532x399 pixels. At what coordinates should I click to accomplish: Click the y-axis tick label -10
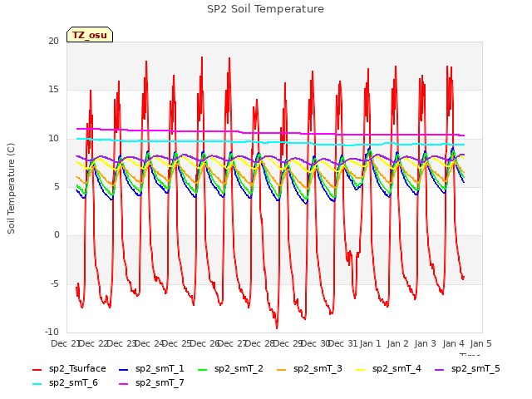point(52,332)
